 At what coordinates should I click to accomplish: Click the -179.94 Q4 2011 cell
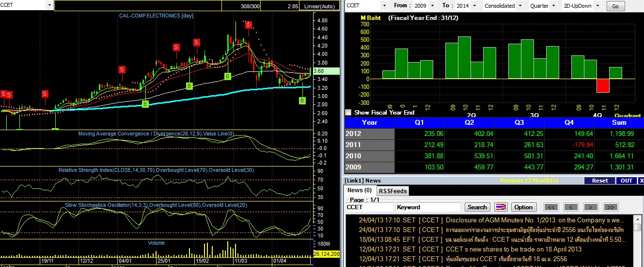568,145
